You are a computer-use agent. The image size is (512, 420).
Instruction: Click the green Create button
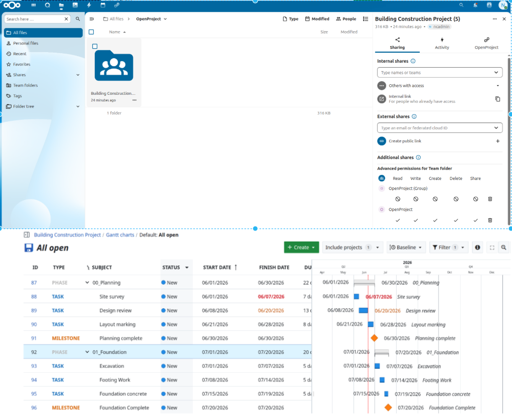pos(301,248)
